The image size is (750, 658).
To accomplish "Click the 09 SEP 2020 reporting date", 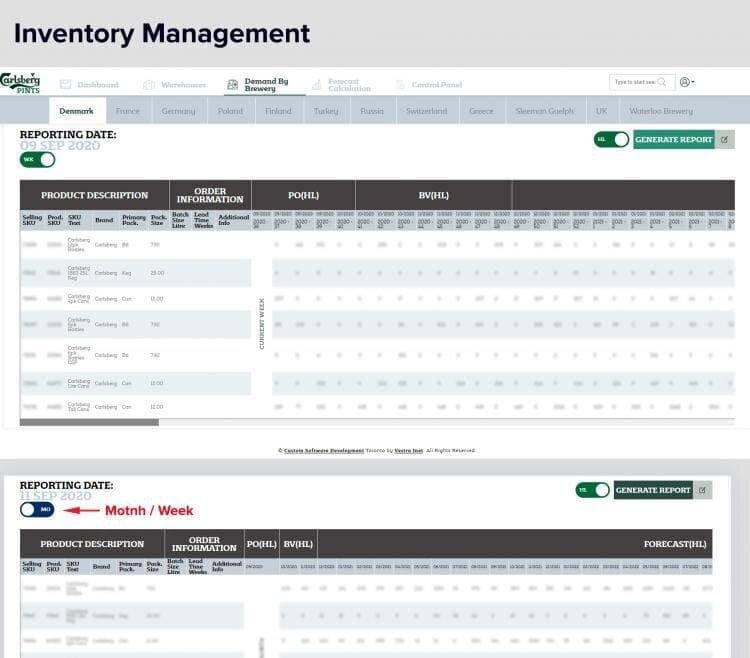I will [60, 146].
